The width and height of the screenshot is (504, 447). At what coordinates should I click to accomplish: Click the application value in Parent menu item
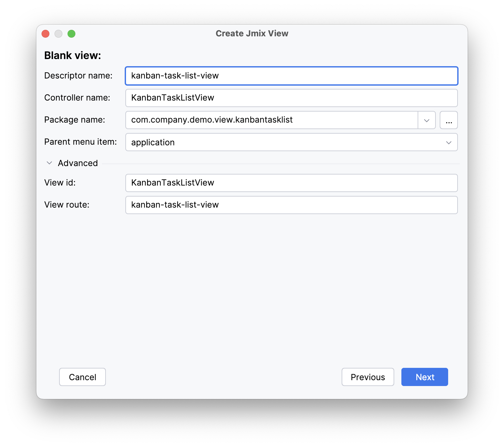tap(153, 142)
